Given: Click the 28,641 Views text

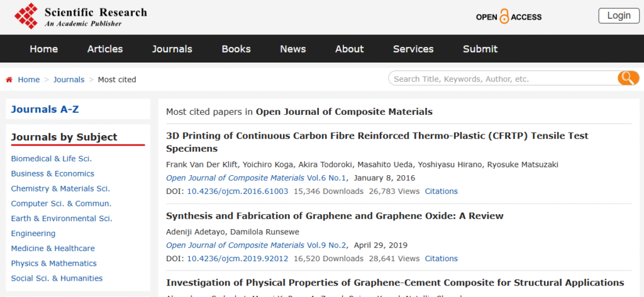Looking at the screenshot, I should [x=394, y=259].
